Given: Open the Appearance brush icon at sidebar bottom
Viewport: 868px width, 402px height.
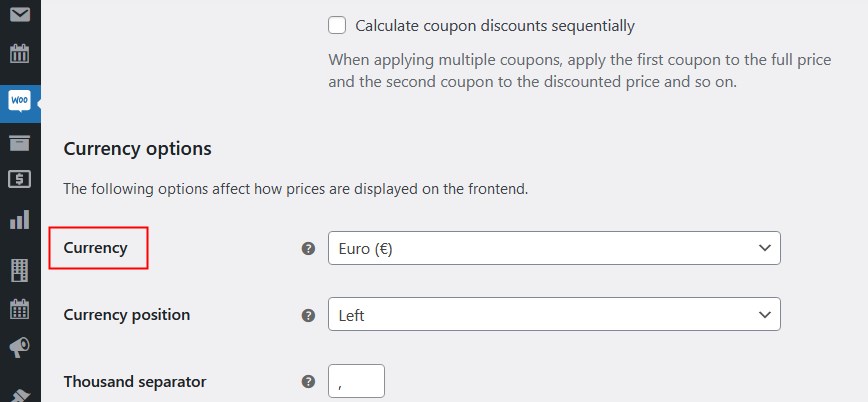Looking at the screenshot, I should coord(20,394).
